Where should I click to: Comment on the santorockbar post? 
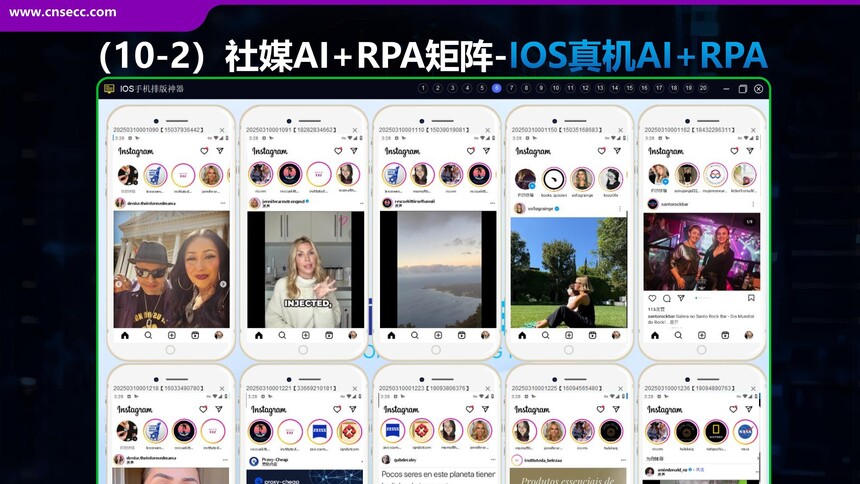tap(666, 299)
